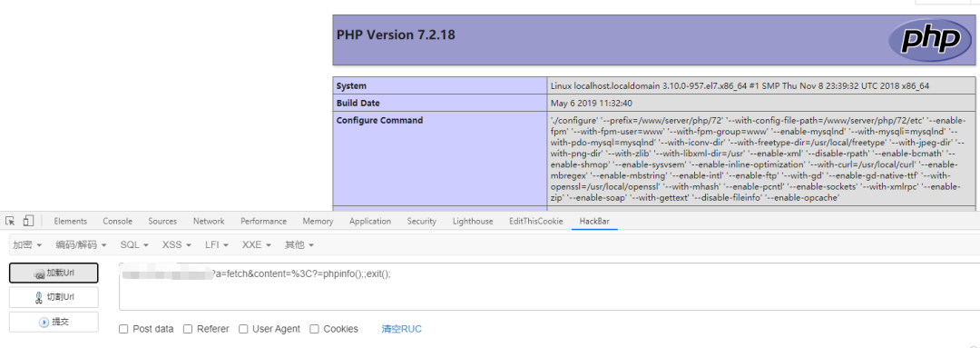Click the inspect element picker icon
Screen dimensions: 980x348
tap(10, 221)
